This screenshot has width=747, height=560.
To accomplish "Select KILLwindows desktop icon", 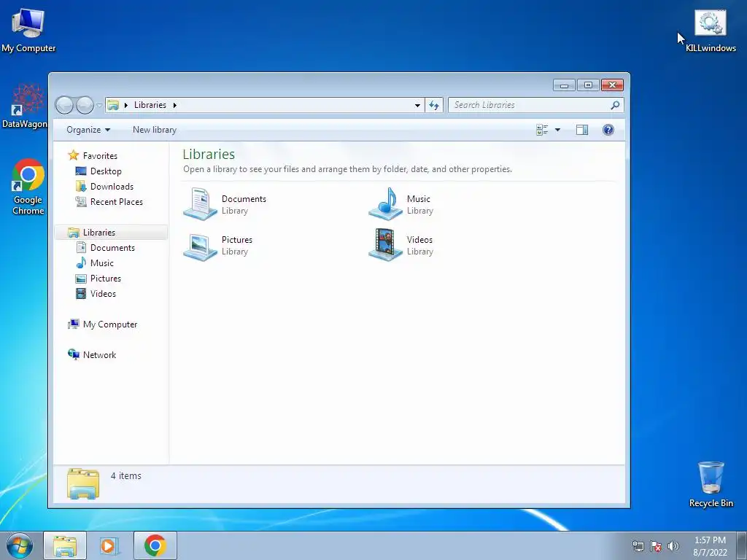I will point(711,31).
